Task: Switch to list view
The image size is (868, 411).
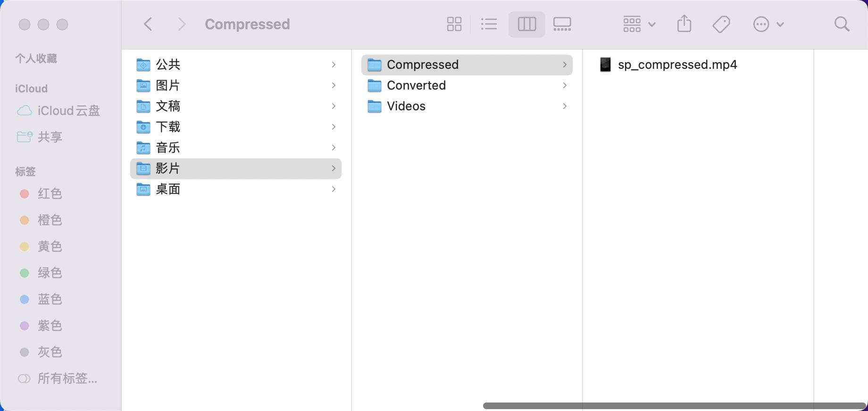Action: (x=489, y=24)
